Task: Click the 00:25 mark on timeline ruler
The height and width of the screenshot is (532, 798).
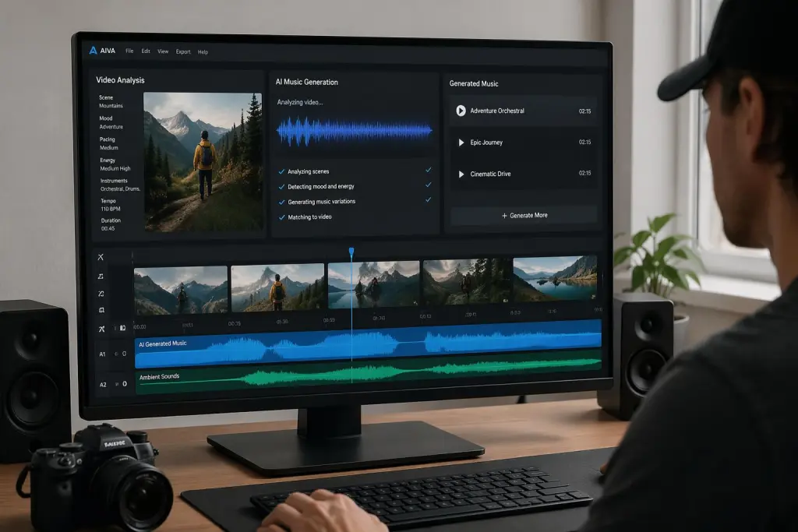Action: click(x=235, y=323)
